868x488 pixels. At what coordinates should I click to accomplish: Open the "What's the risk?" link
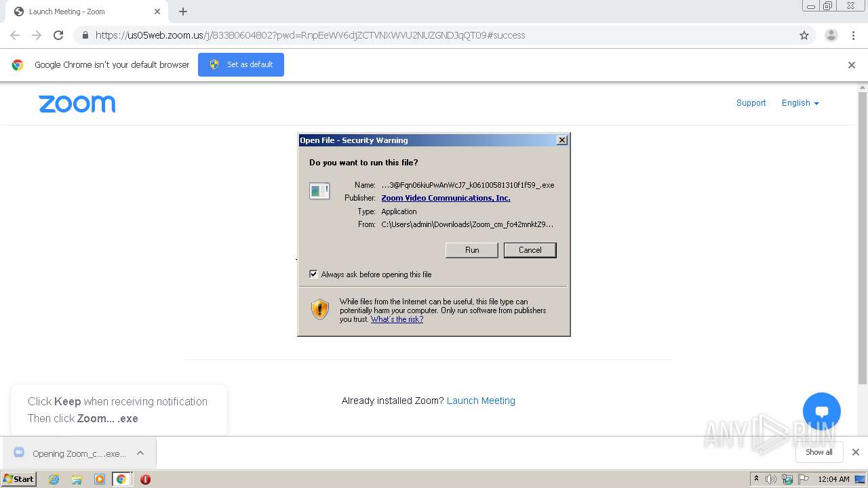397,319
